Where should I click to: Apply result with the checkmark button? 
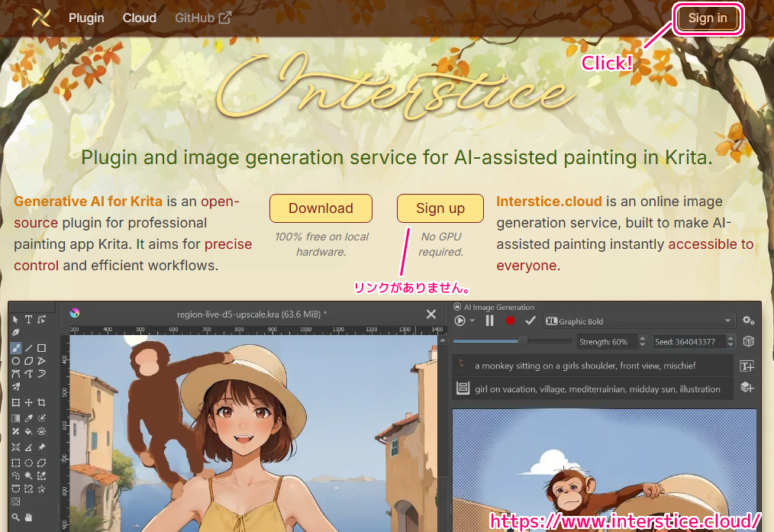click(531, 321)
